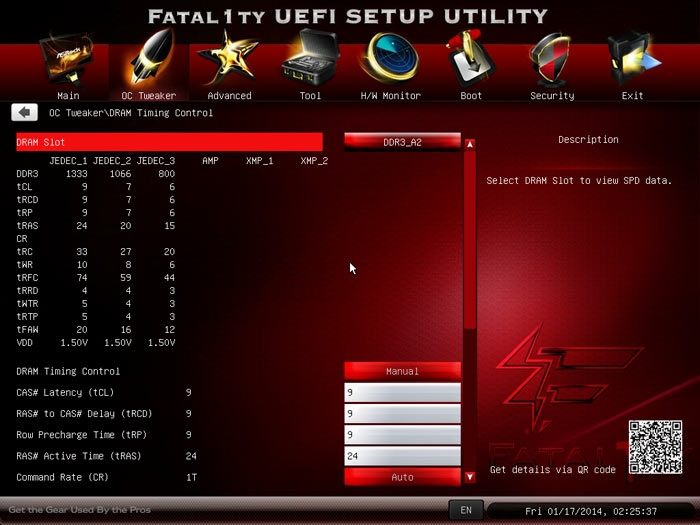700x525 pixels.
Task: Open the Main monitor icon
Action: (68, 60)
